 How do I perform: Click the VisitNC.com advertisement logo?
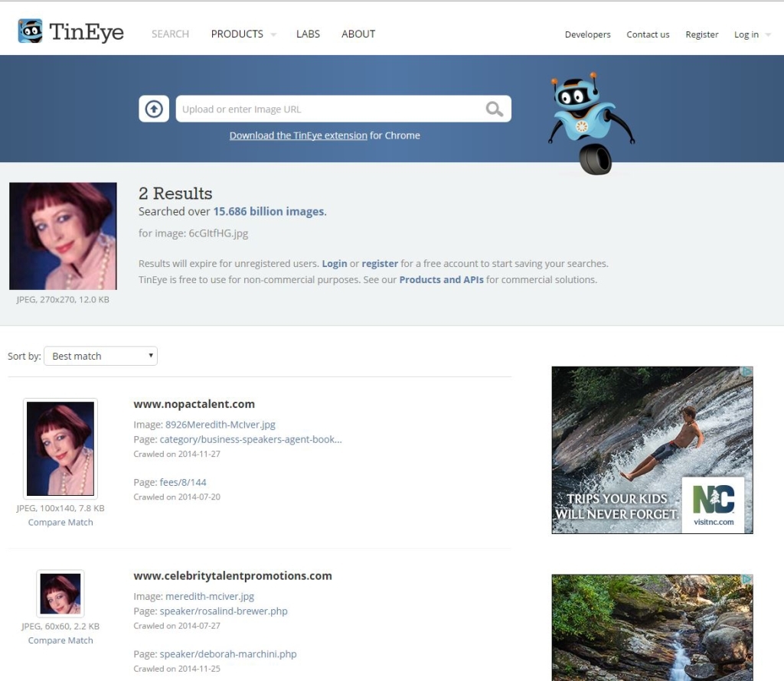point(715,504)
